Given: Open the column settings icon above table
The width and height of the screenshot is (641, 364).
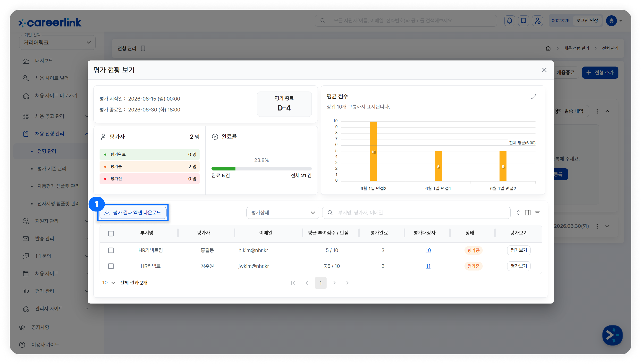Looking at the screenshot, I should pos(528,212).
